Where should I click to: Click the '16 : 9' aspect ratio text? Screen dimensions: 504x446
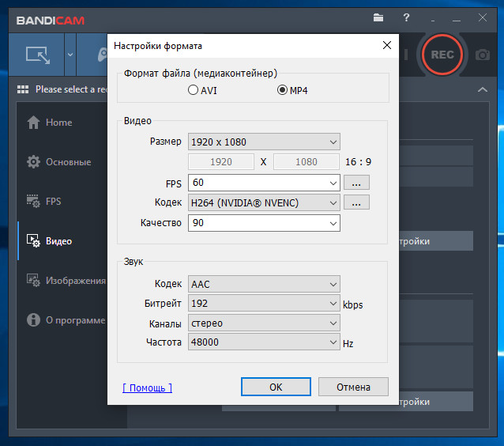[x=358, y=162]
